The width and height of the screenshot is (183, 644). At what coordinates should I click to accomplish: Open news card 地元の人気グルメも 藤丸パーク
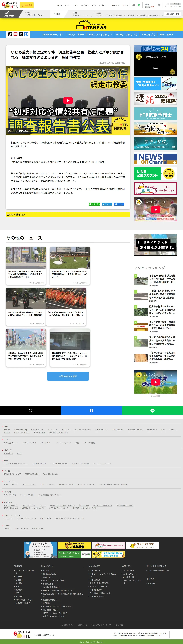pos(70,266)
